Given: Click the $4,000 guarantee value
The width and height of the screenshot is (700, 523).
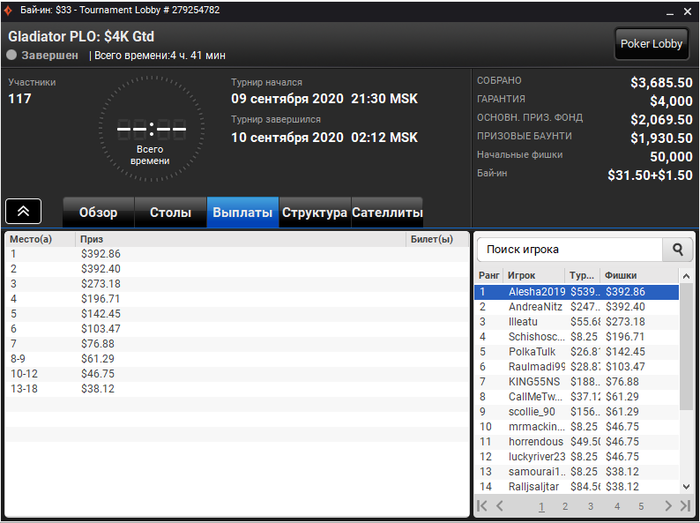Looking at the screenshot, I should pos(671,101).
